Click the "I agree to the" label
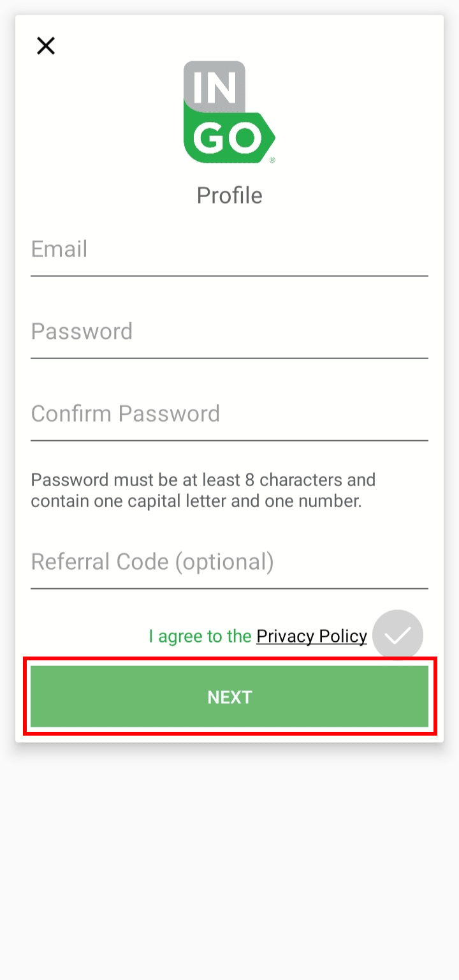Image resolution: width=459 pixels, height=980 pixels. coord(200,636)
